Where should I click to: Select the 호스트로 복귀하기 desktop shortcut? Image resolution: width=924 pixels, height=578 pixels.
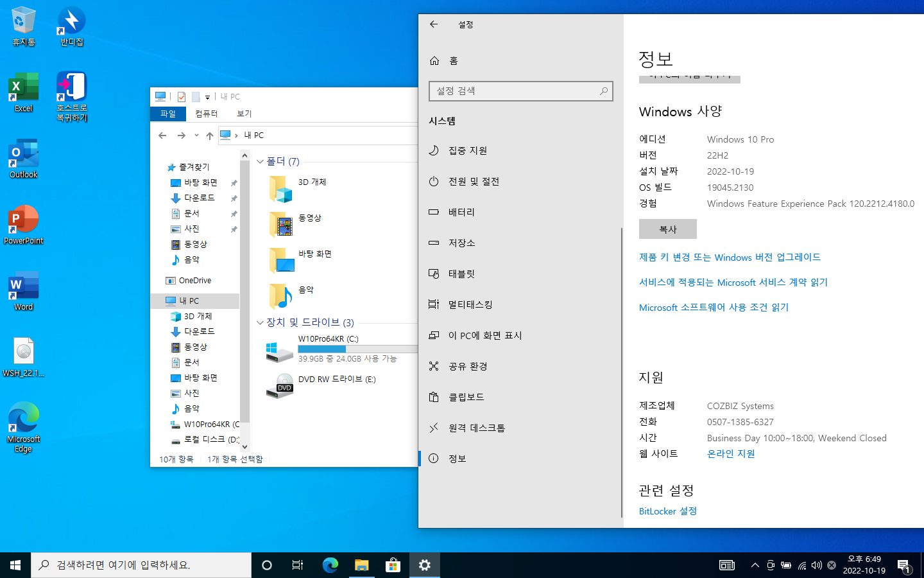click(72, 96)
